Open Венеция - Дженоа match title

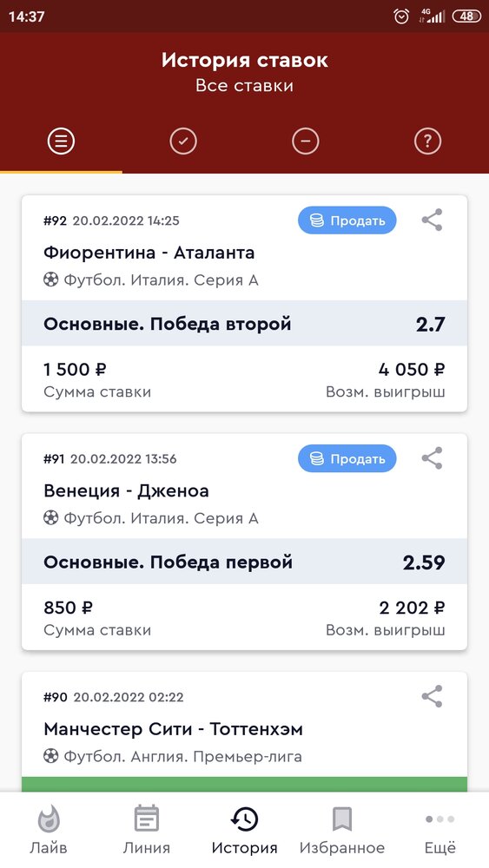(x=126, y=491)
